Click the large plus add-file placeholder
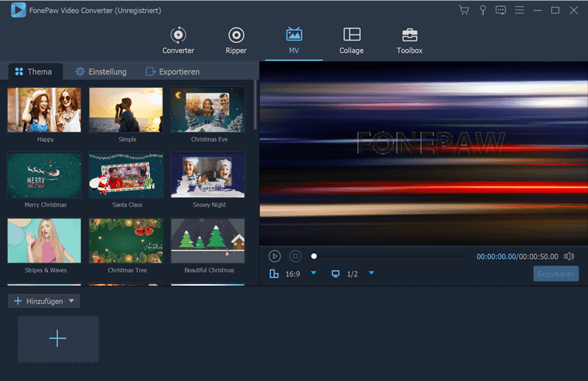The width and height of the screenshot is (588, 381). pos(58,339)
